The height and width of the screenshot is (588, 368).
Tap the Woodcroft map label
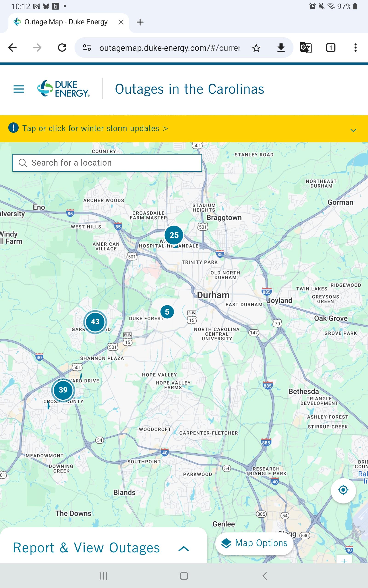155,429
